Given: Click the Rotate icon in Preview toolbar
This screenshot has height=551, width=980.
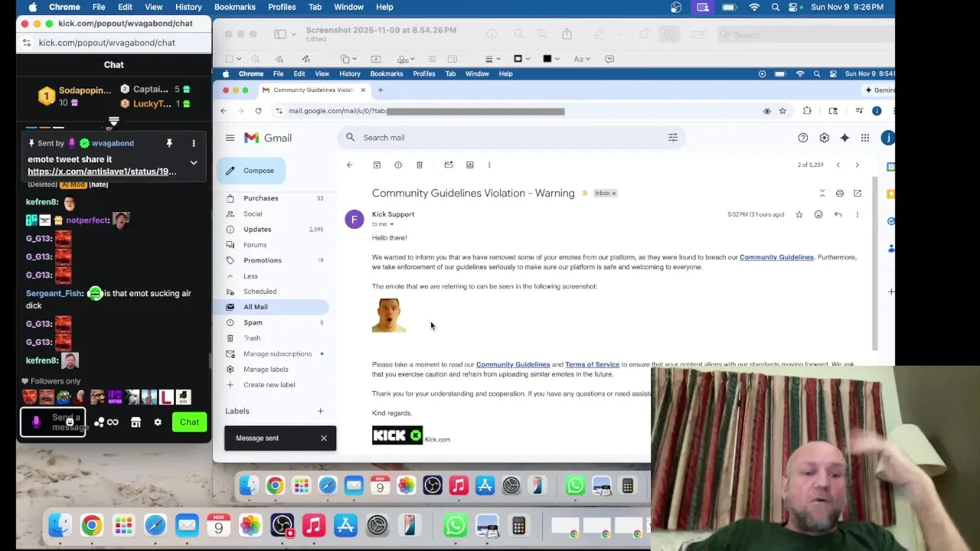Looking at the screenshot, I should pos(645,34).
